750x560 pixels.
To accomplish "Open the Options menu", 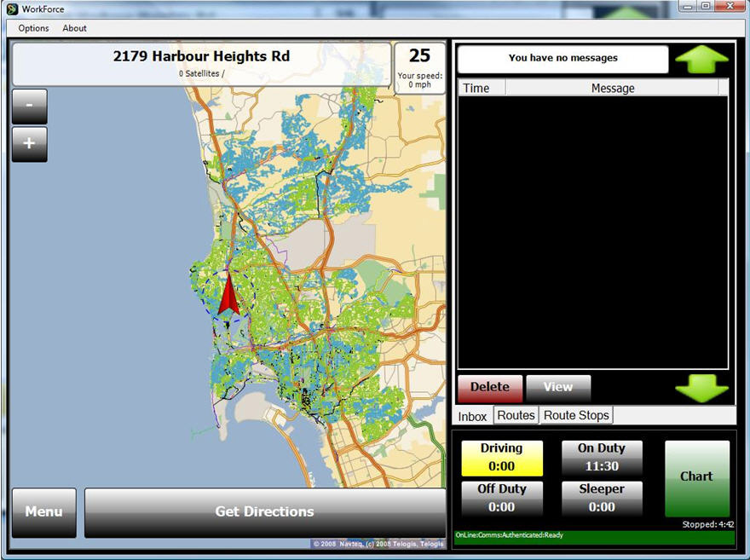I will (x=33, y=28).
